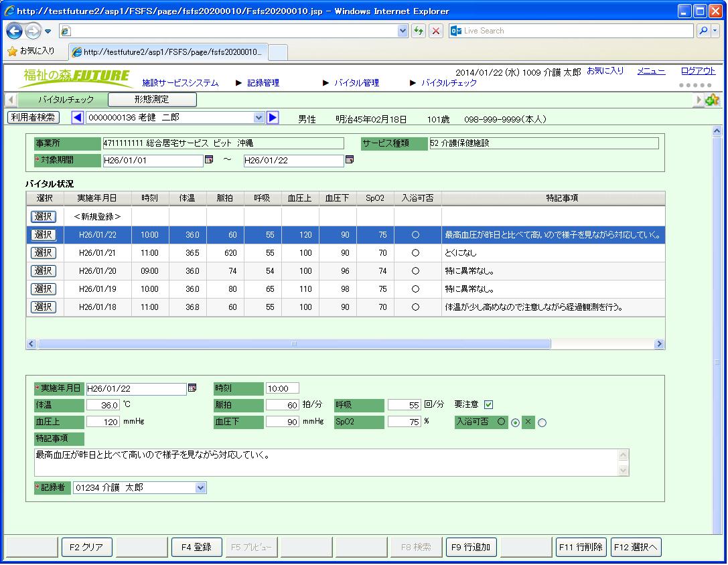Click the F2 クリア button
Viewport: 728px width, 565px height.
pyautogui.click(x=86, y=548)
